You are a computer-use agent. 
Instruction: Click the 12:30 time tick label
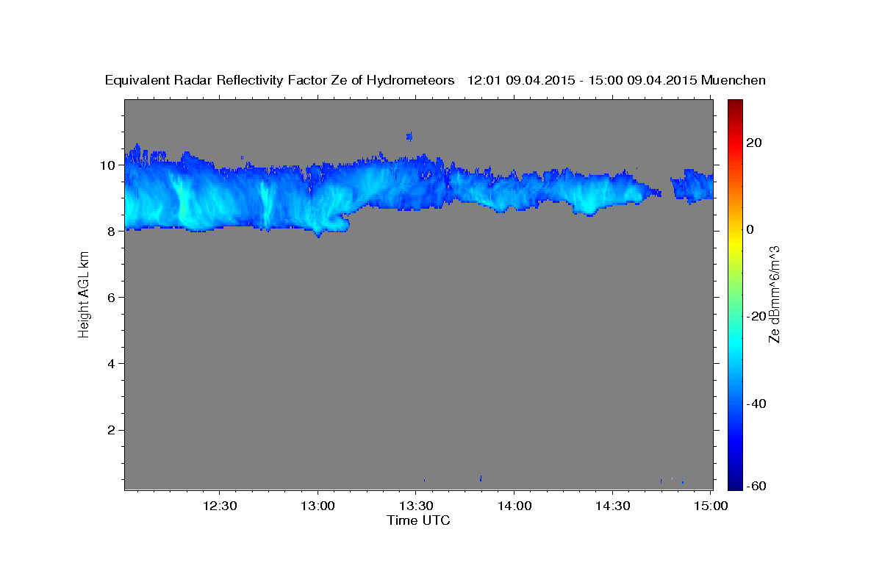(x=219, y=506)
